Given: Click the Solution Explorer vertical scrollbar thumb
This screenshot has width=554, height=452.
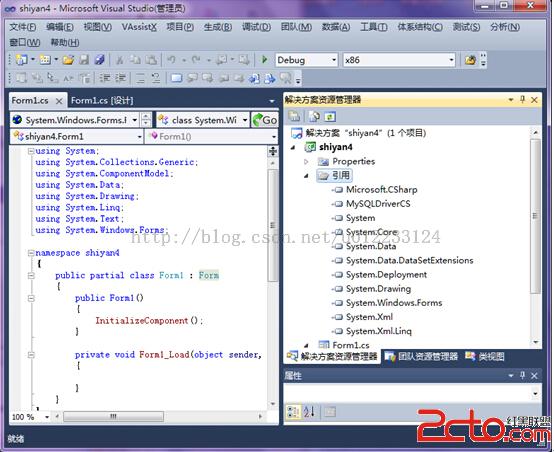Looking at the screenshot, I should pos(536,216).
